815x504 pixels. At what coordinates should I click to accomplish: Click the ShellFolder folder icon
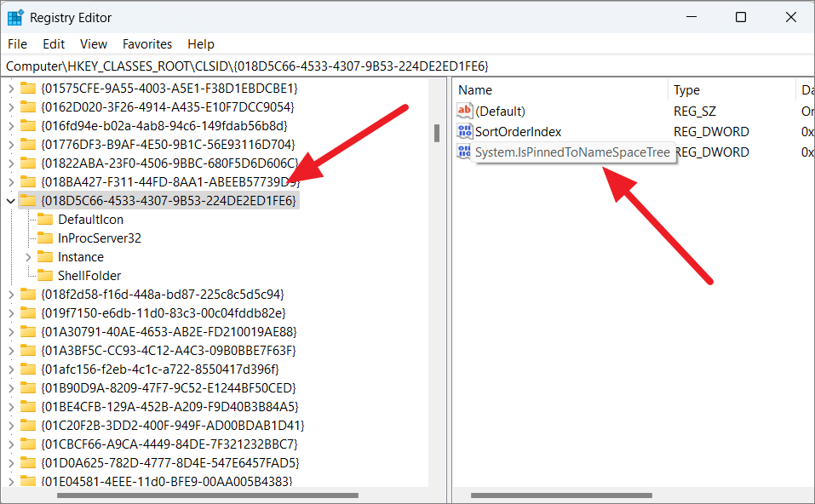coord(45,275)
